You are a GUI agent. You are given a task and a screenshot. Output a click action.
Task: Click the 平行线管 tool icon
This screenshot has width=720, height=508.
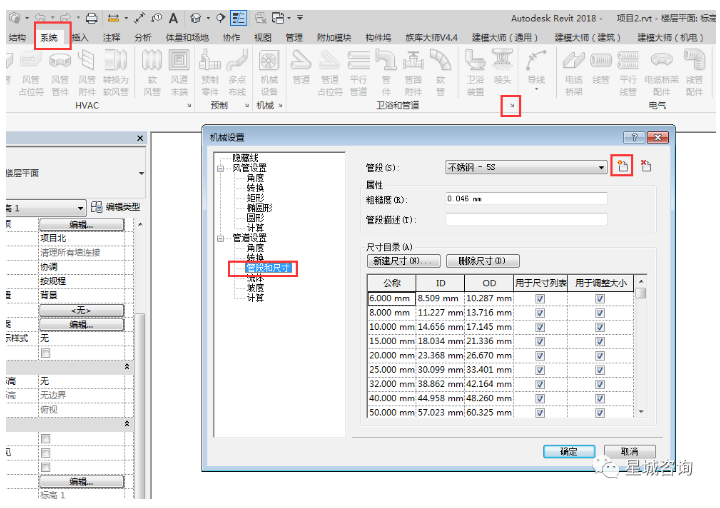coord(628,73)
